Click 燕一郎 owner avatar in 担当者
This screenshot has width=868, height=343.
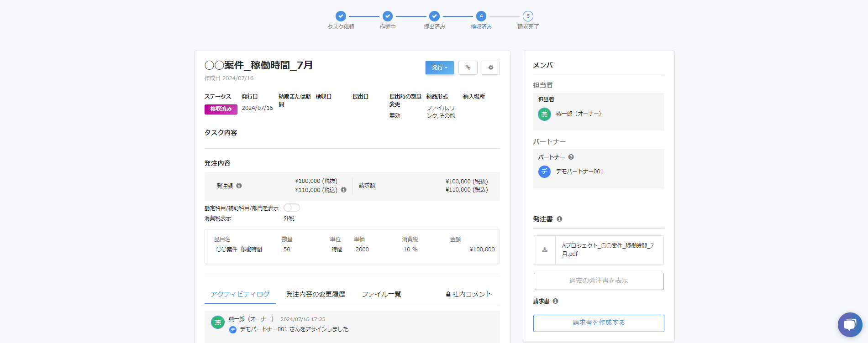coord(544,114)
